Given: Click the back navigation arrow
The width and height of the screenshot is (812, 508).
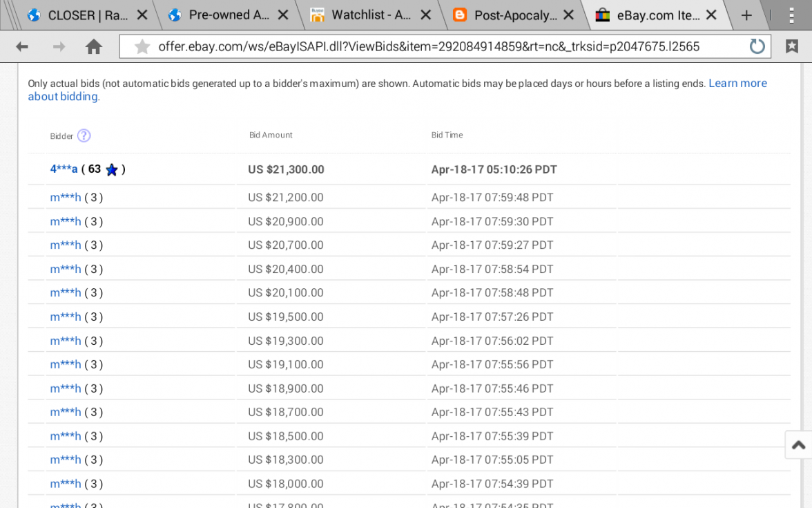Looking at the screenshot, I should [21, 46].
